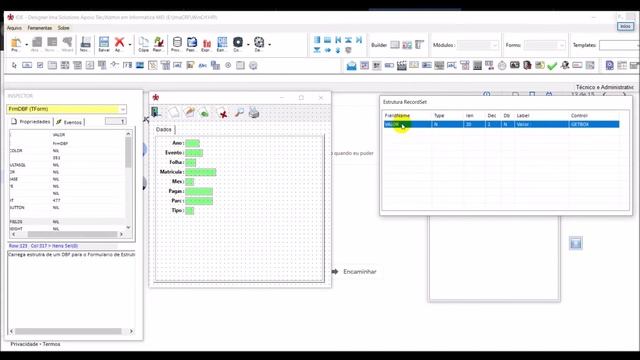This screenshot has height=360, width=640.
Task: Open dropdown arrow beside project folder icon
Action: coord(27,44)
